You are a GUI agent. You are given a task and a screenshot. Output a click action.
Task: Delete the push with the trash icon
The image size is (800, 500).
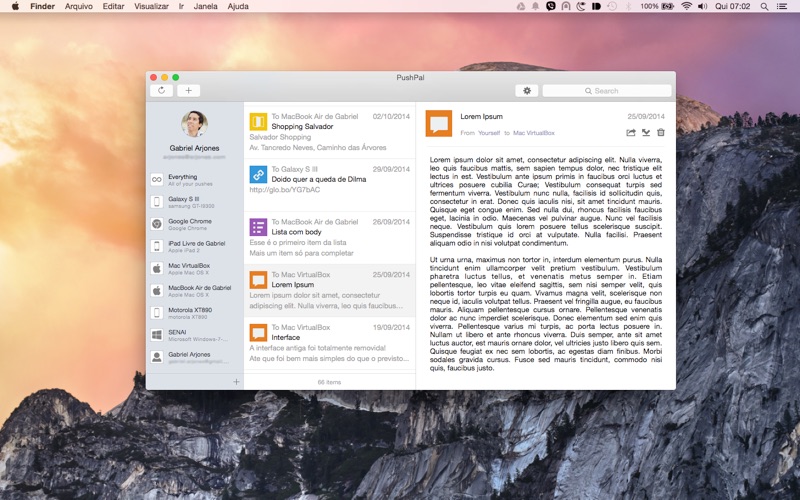pyautogui.click(x=660, y=132)
